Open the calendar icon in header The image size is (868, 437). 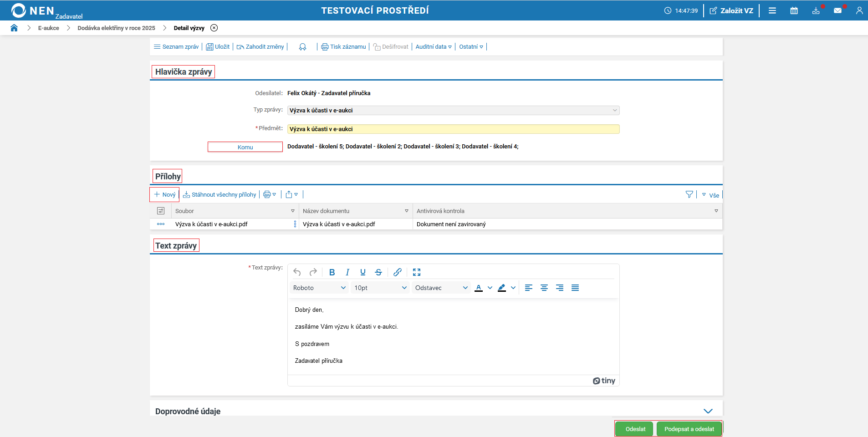(794, 10)
